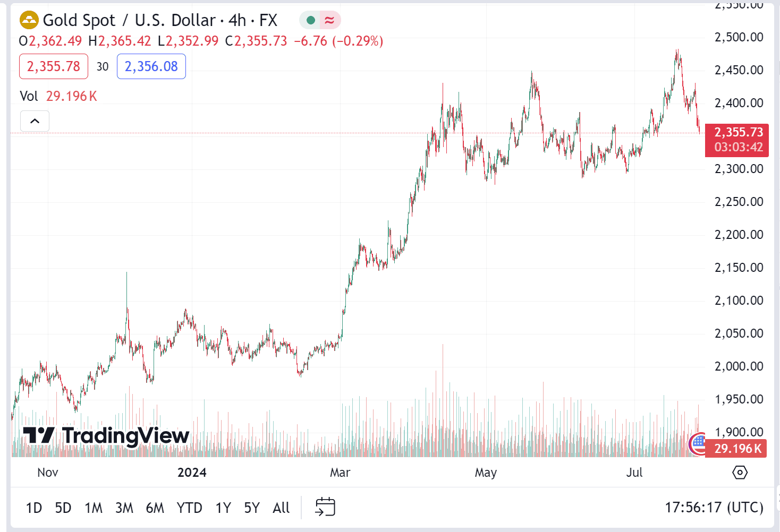Click the Jul label on time axis
Viewport: 780px width, 532px height.
634,473
